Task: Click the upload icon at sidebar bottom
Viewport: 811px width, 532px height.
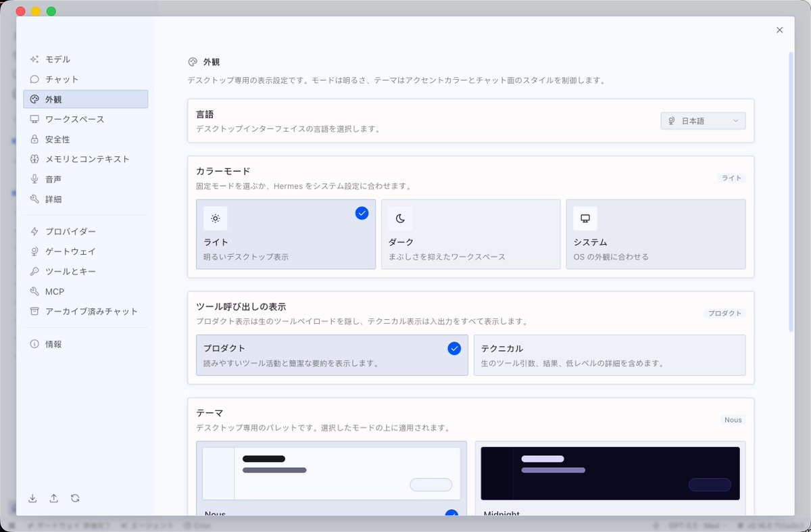Action: (54, 498)
